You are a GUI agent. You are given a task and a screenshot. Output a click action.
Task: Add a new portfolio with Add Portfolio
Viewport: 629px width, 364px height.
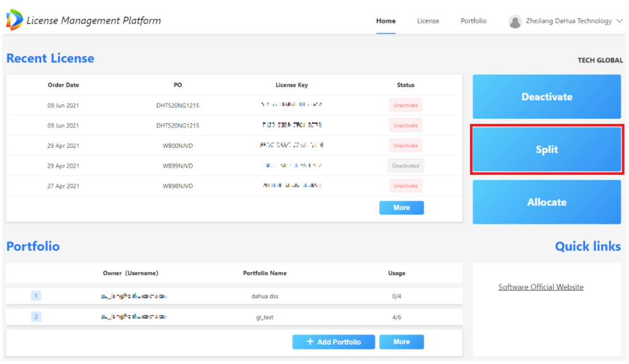[333, 342]
